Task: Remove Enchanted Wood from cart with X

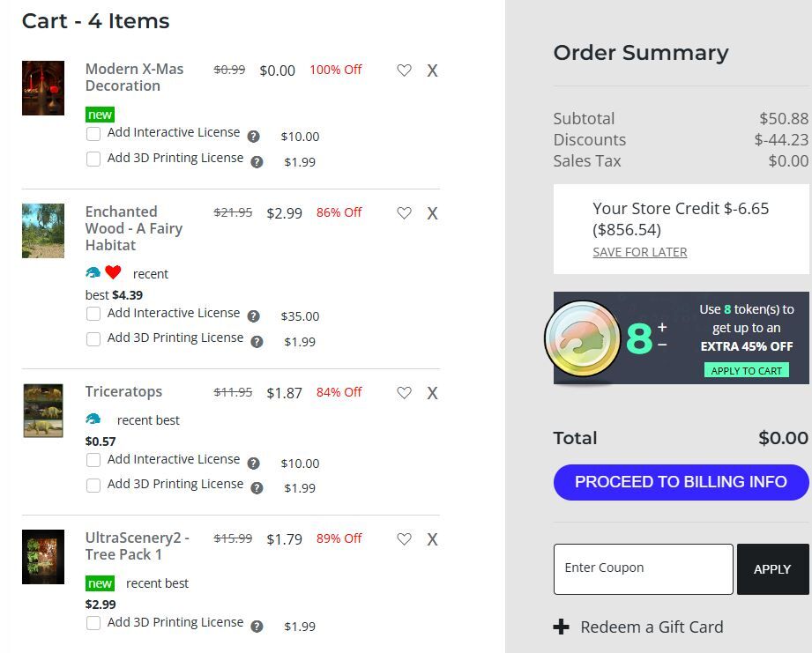Action: click(432, 213)
